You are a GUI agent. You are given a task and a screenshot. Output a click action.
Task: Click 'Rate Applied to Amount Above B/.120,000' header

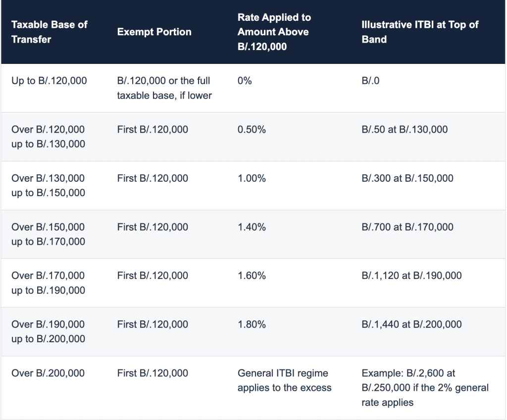tap(274, 32)
